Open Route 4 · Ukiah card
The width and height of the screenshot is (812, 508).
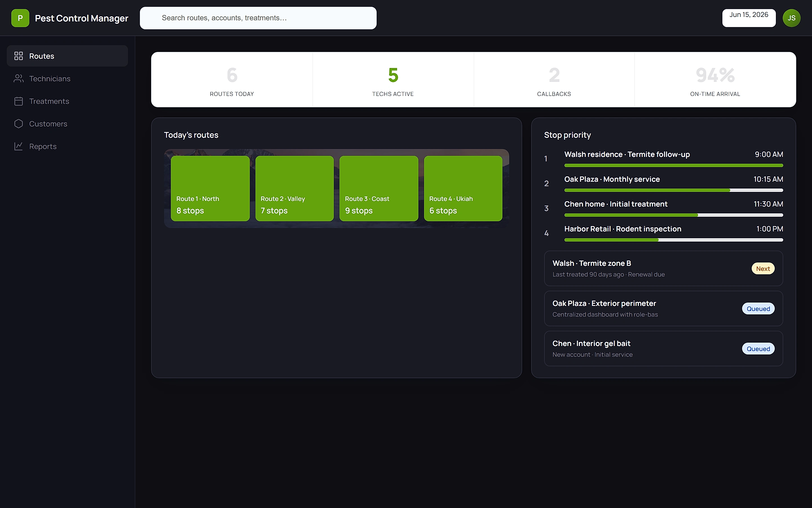(463, 189)
